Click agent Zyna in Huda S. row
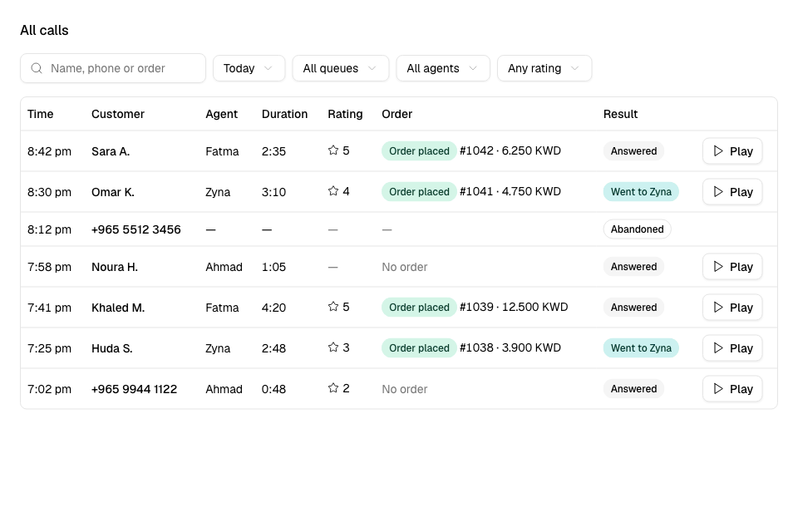 [218, 348]
